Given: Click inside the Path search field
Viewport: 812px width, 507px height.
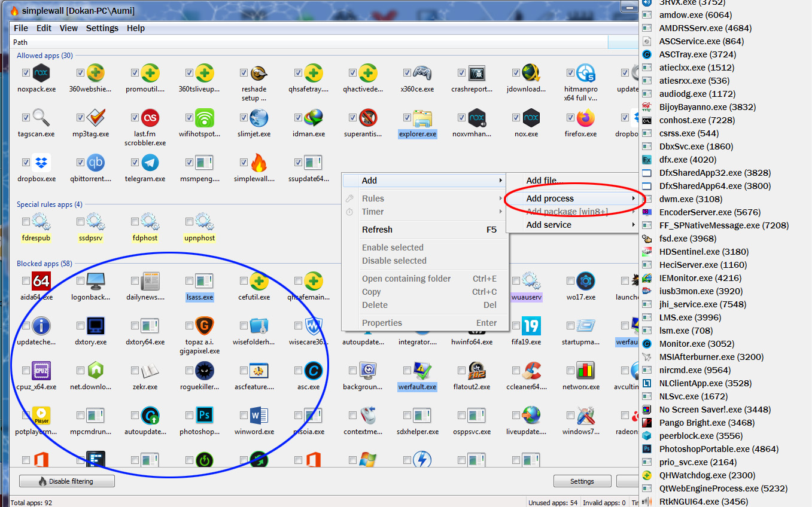Looking at the screenshot, I should pyautogui.click(x=299, y=42).
